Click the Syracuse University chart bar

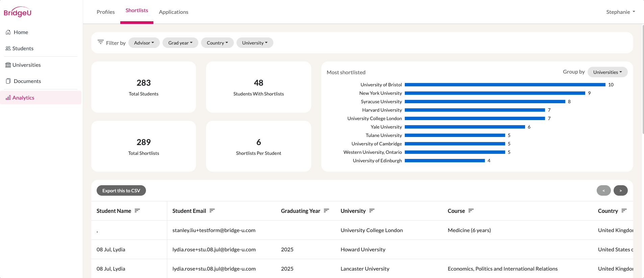[485, 102]
